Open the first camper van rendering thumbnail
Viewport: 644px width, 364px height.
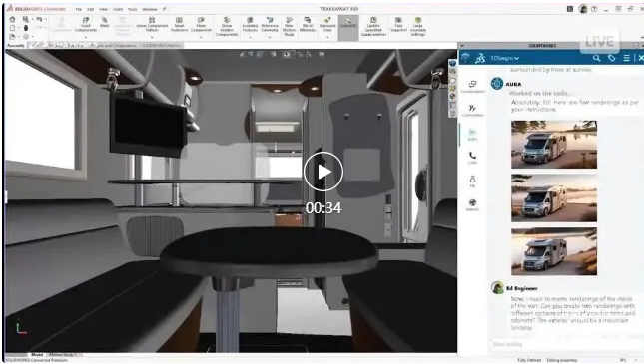pos(554,144)
